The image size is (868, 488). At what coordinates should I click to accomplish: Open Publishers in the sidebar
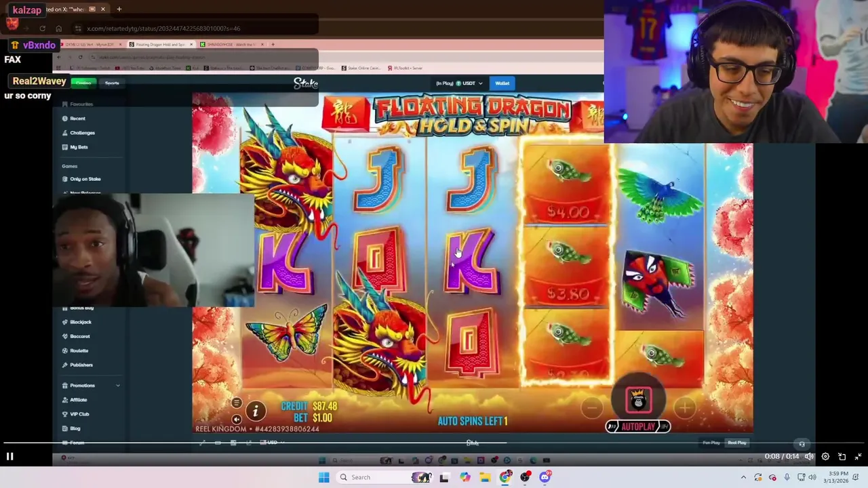point(81,365)
